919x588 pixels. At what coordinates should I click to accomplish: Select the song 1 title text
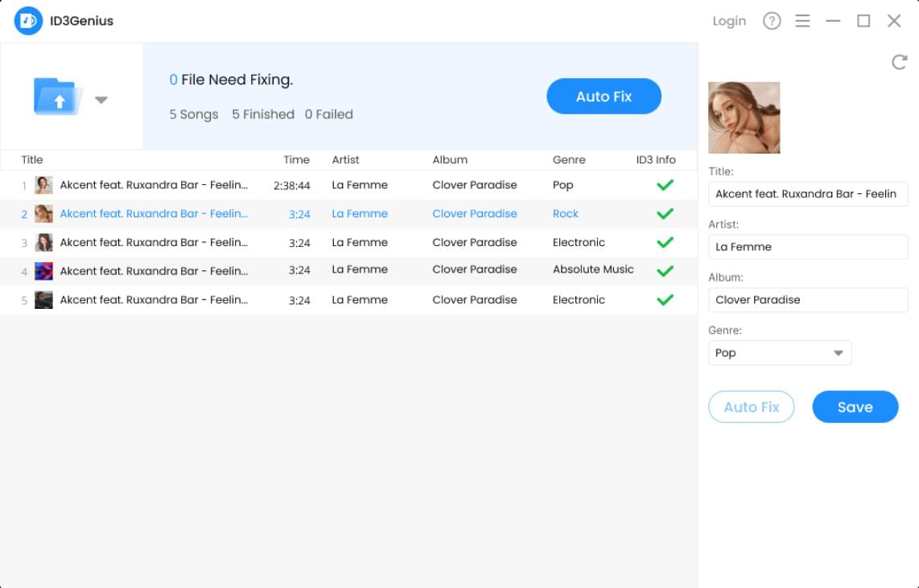tap(154, 185)
